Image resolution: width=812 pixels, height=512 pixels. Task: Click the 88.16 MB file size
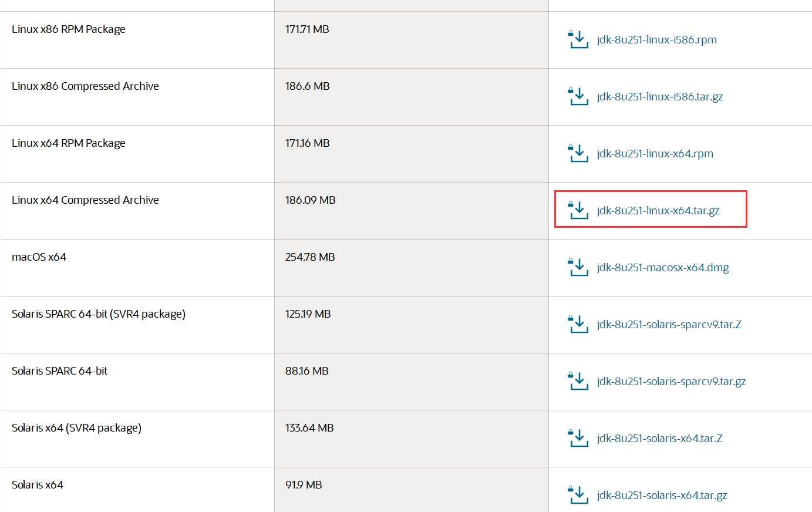[307, 371]
